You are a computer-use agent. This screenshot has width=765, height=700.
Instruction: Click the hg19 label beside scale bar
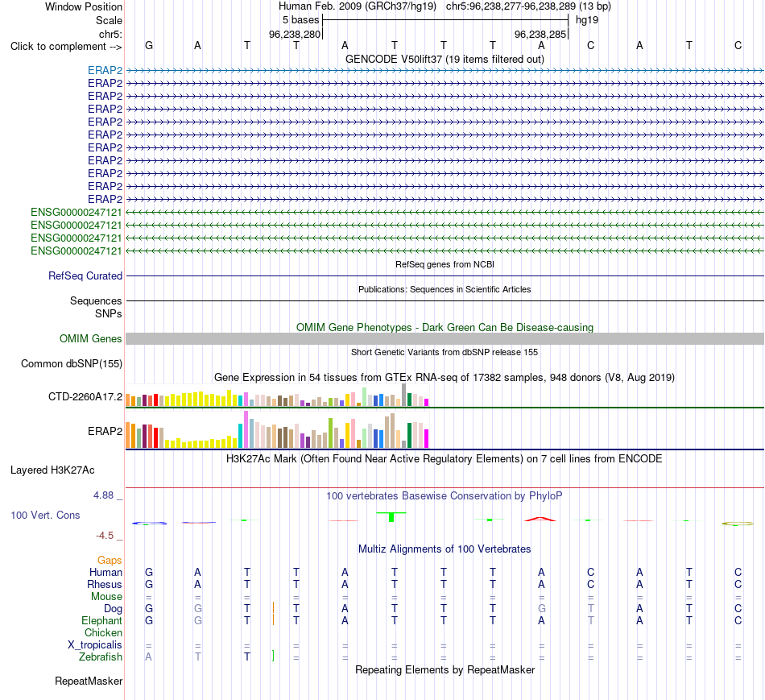click(x=587, y=20)
